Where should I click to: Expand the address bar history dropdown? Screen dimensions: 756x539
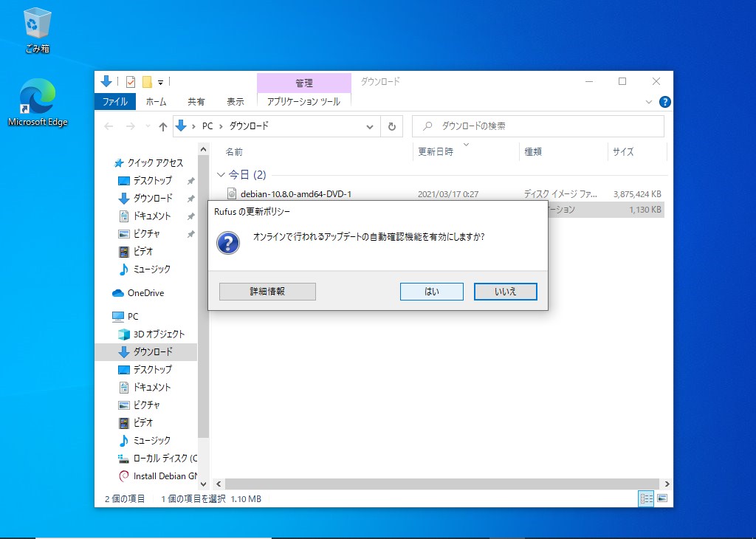371,126
